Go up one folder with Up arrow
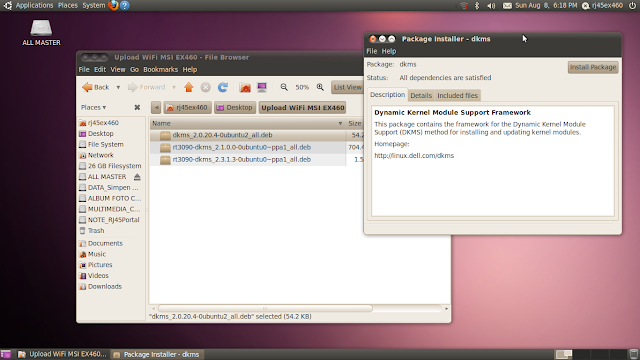 (x=189, y=87)
